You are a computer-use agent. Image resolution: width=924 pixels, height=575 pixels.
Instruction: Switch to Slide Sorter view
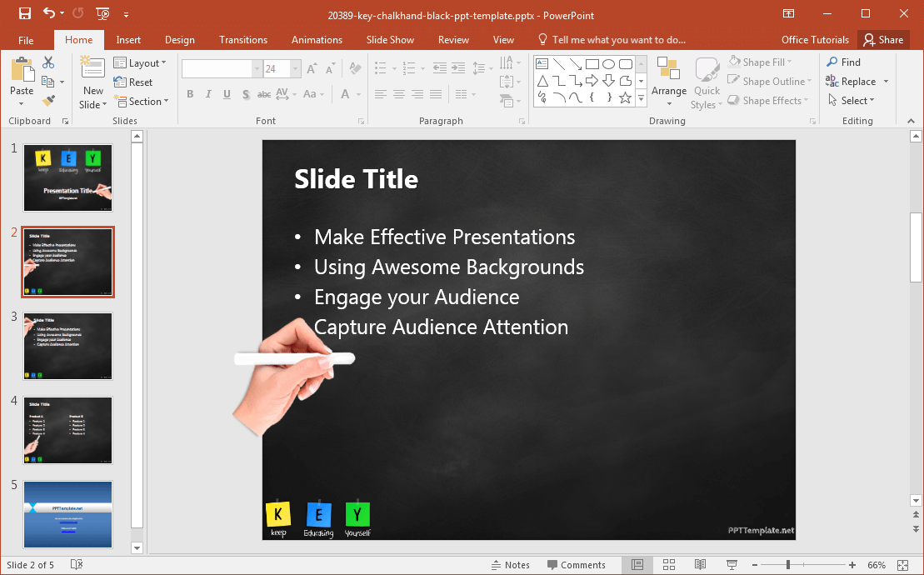pyautogui.click(x=669, y=564)
